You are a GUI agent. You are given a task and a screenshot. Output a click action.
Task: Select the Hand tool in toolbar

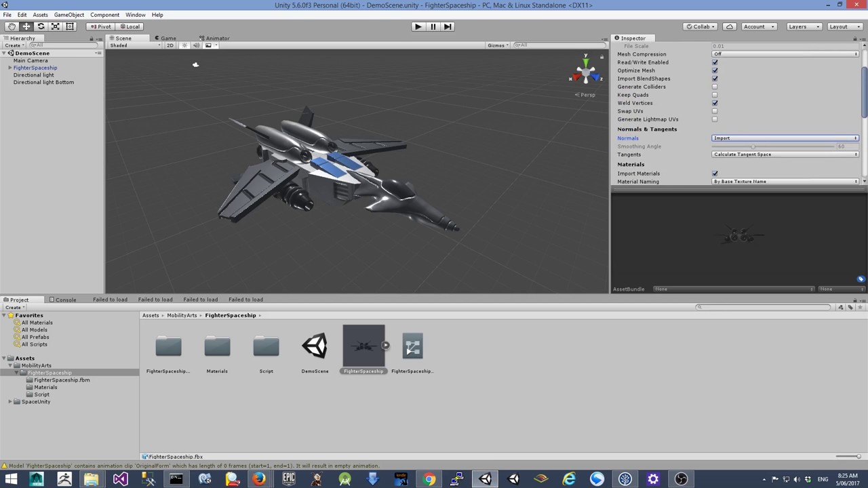click(x=12, y=26)
